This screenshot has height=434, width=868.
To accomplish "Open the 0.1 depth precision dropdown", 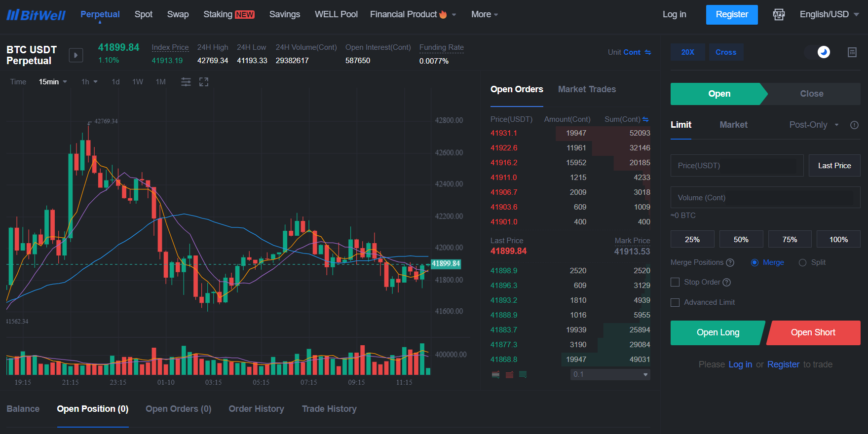I will [x=610, y=374].
